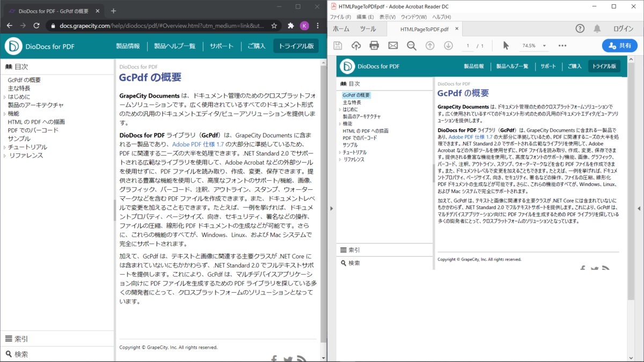Bookmark this page with the star icon
Screen dimensions: 644x362
274,25
